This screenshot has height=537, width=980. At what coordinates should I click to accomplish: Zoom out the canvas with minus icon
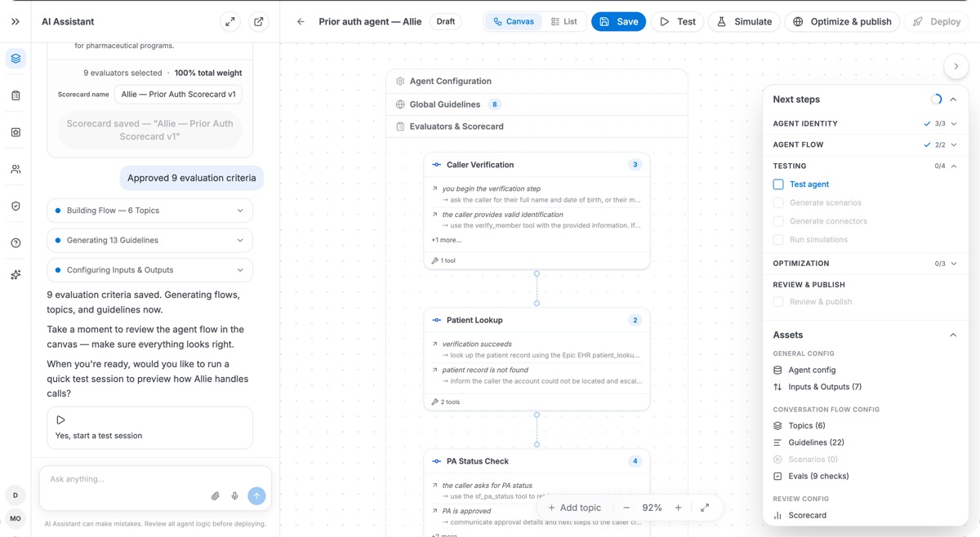(626, 508)
